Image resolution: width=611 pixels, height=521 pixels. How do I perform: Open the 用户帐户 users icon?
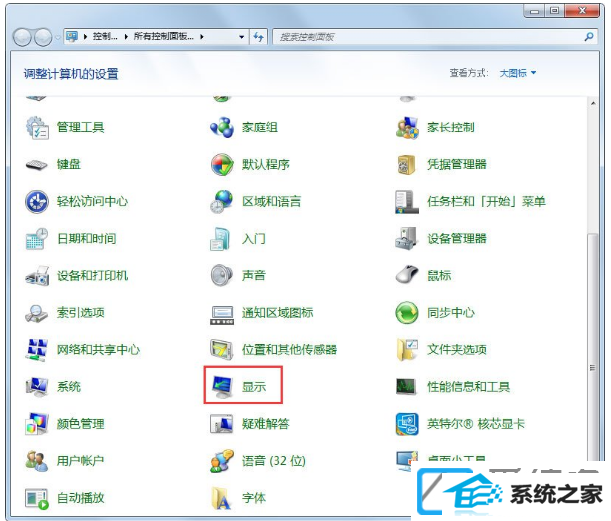tap(37, 461)
